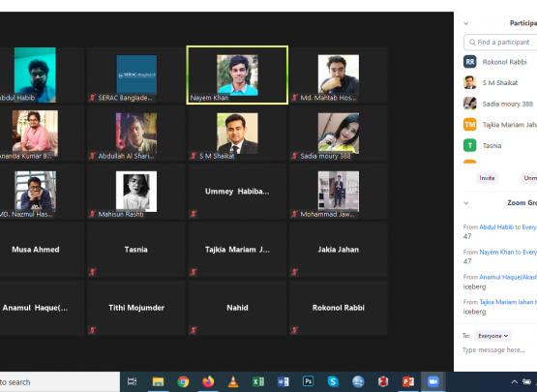Click the muted mic icon on Abdullah Al Shari.. tile
The height and width of the screenshot is (392, 537).
pos(92,156)
